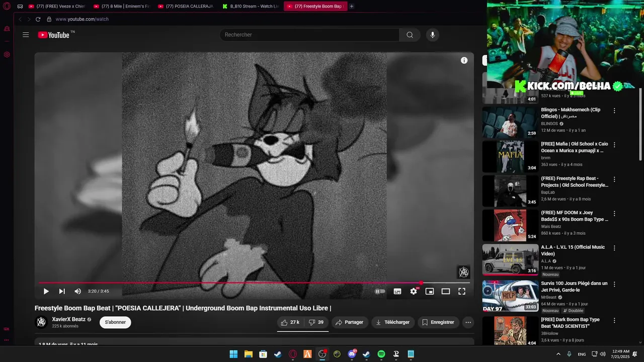Share the video via Partager
Screen dimensions: 644x362
[350, 322]
